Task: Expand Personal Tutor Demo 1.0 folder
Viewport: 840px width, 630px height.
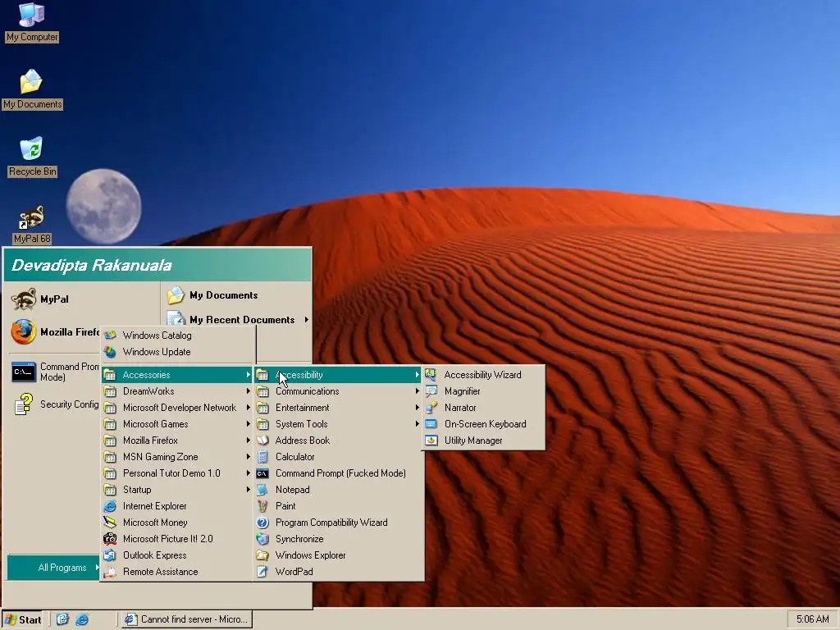Action: [177, 473]
